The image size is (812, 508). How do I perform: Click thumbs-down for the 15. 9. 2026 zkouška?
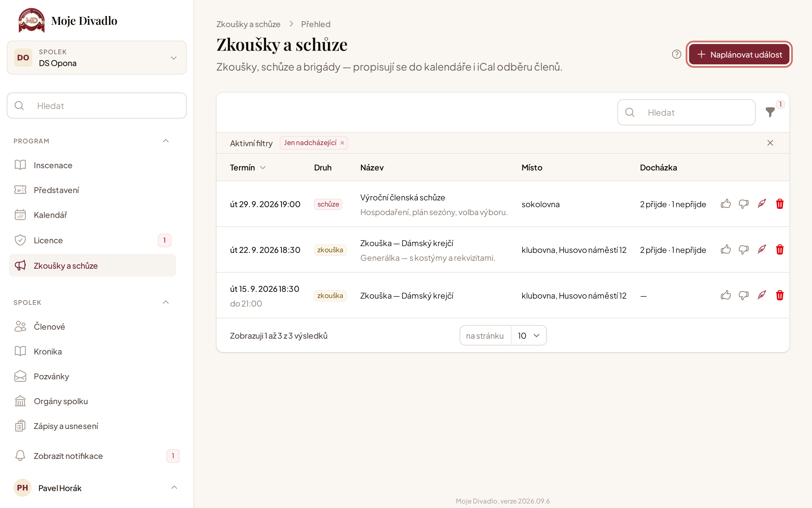tap(743, 295)
